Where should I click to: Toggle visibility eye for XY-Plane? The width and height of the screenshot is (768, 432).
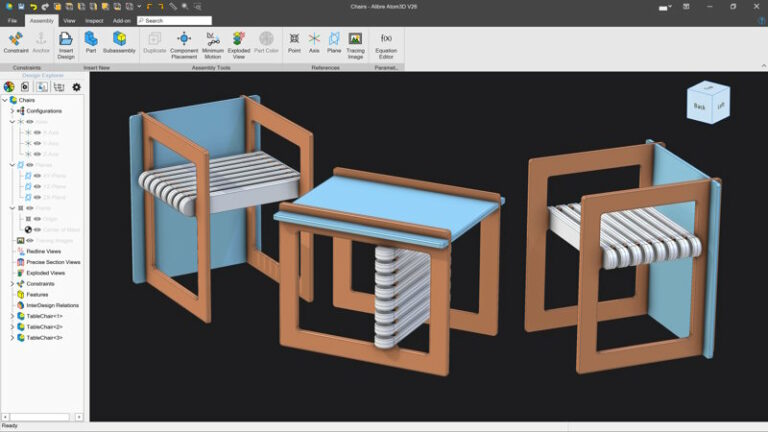pos(37,175)
